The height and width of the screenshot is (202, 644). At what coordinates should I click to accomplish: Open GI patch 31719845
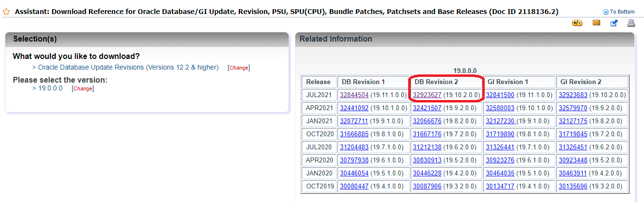573,134
